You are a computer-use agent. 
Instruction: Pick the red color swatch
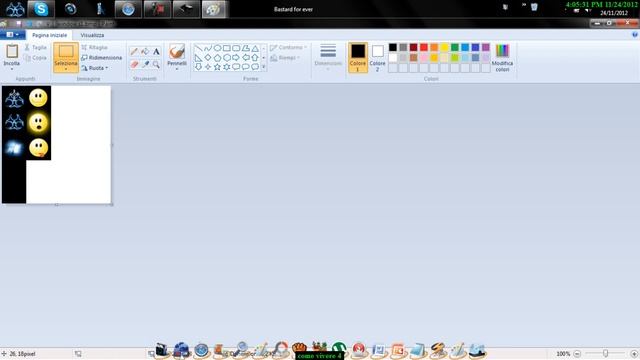[424, 48]
